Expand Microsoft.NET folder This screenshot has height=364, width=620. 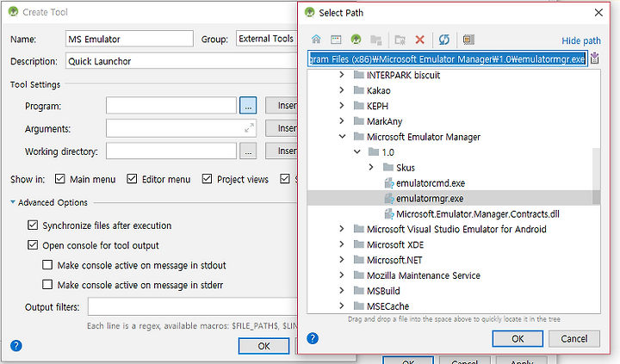pyautogui.click(x=342, y=260)
